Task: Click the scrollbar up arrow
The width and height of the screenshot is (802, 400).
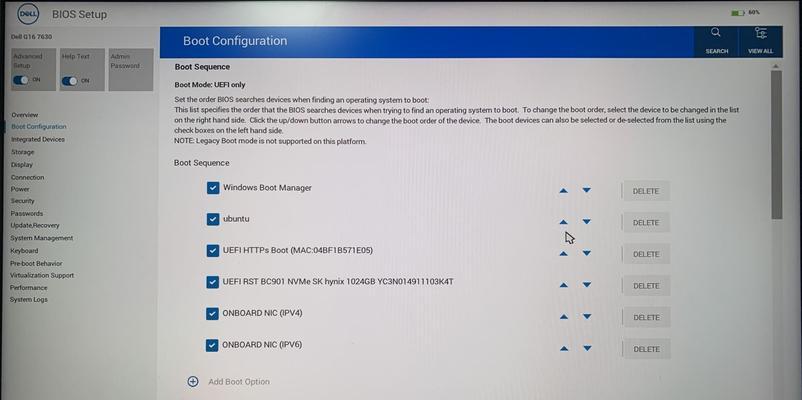Action: tap(776, 66)
